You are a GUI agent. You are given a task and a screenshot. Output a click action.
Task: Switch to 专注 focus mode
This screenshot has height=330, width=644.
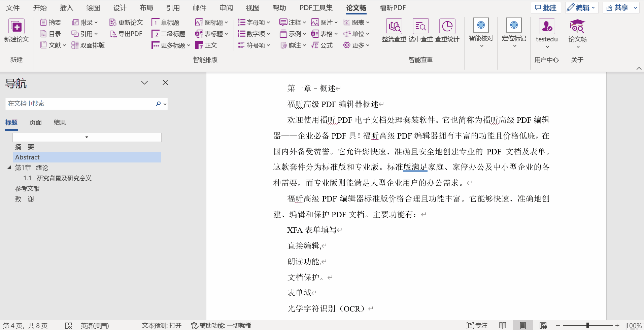(x=477, y=326)
